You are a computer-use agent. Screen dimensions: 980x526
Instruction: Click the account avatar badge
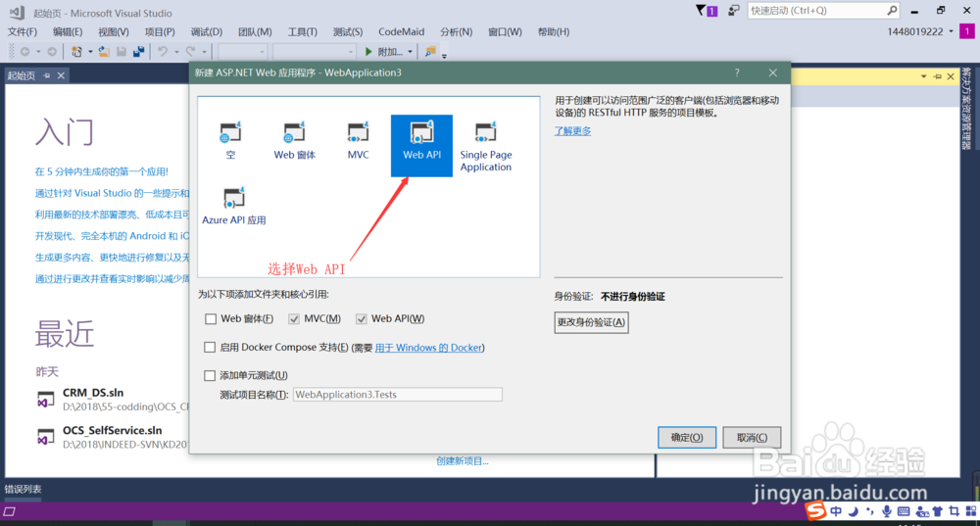tap(967, 31)
